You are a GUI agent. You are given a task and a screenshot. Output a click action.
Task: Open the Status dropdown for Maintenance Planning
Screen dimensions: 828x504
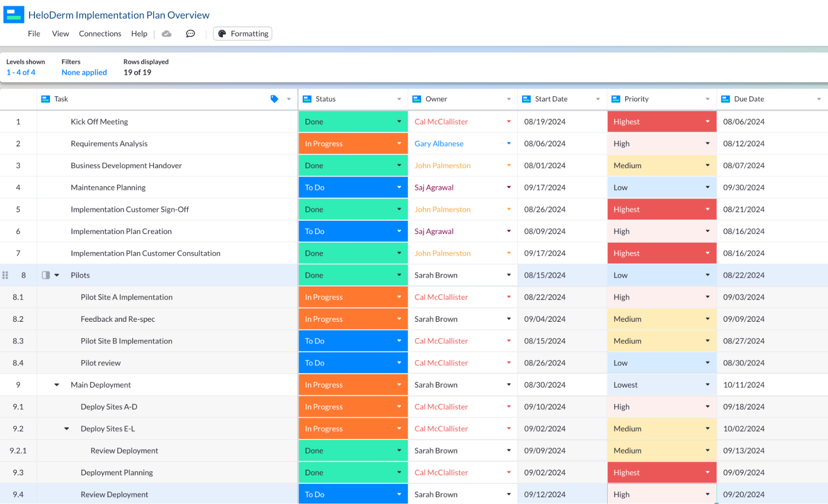tap(398, 187)
